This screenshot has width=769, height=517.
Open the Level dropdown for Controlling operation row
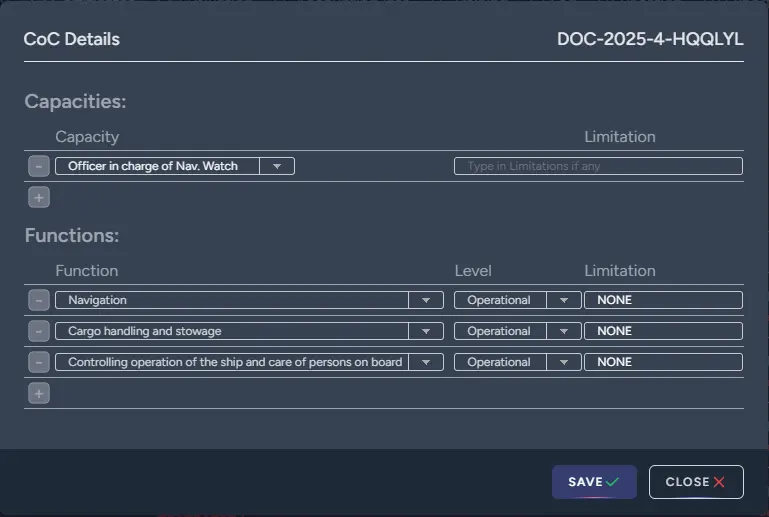pyautogui.click(x=564, y=362)
